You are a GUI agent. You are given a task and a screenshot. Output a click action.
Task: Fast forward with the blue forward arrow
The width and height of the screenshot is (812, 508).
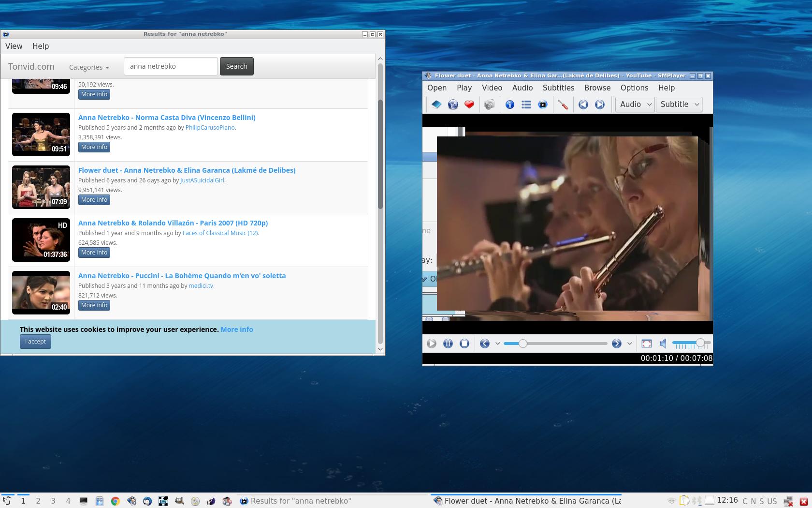pyautogui.click(x=617, y=344)
